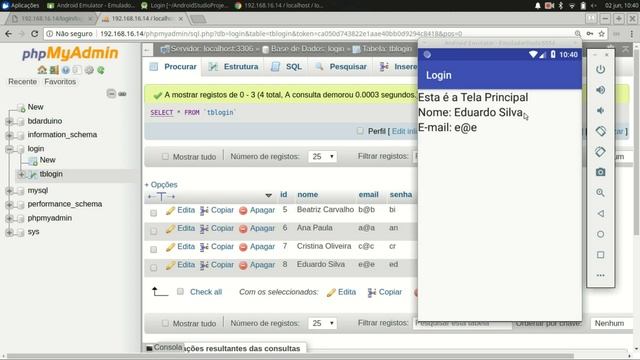
Task: Open the Procurar tab
Action: 173,67
